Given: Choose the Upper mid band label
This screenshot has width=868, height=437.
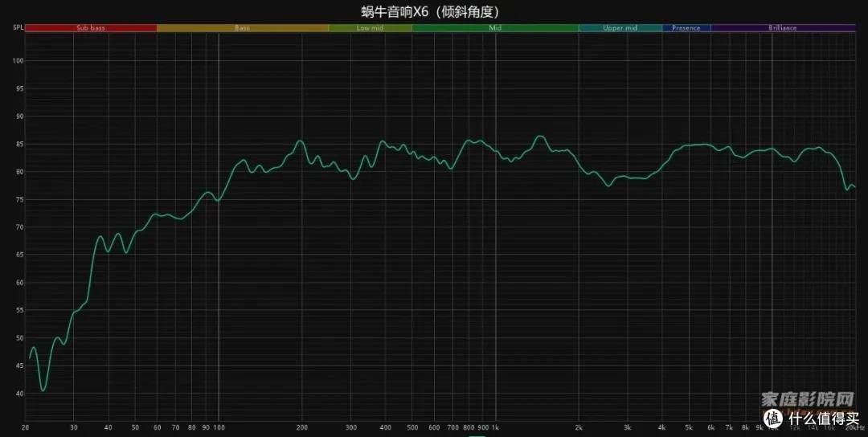Looking at the screenshot, I should [620, 27].
